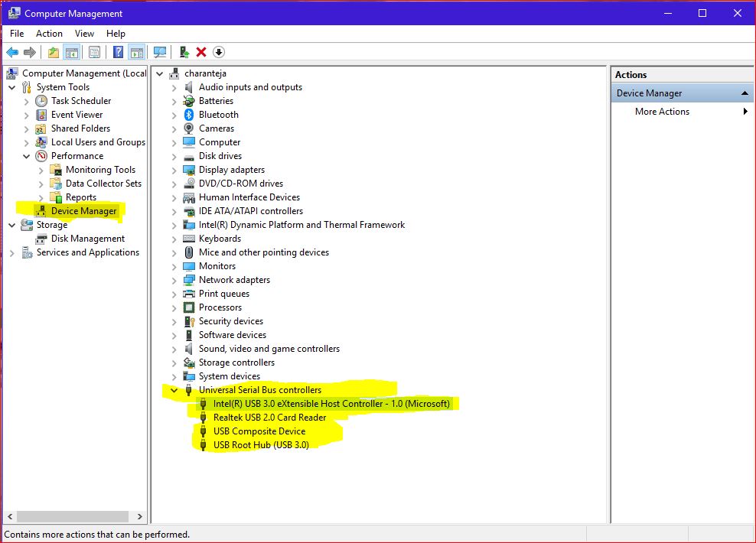Screen dimensions: 756x543
Task: Click the Update device driver icon
Action: (184, 52)
